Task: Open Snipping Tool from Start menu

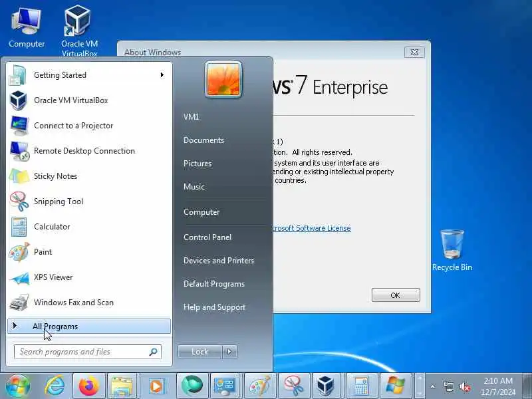Action: coord(89,201)
